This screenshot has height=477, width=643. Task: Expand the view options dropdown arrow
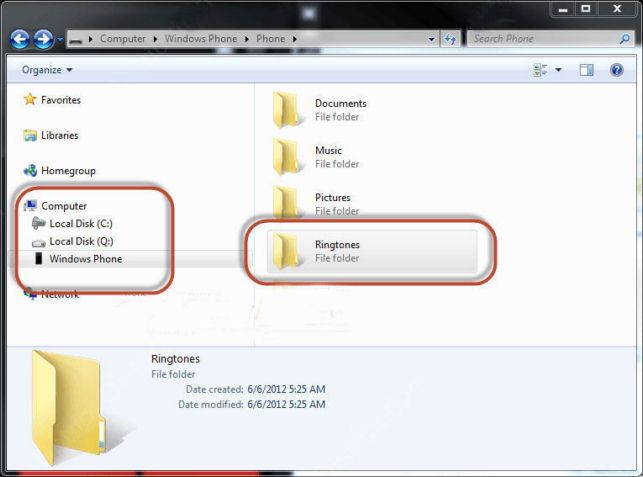(558, 70)
